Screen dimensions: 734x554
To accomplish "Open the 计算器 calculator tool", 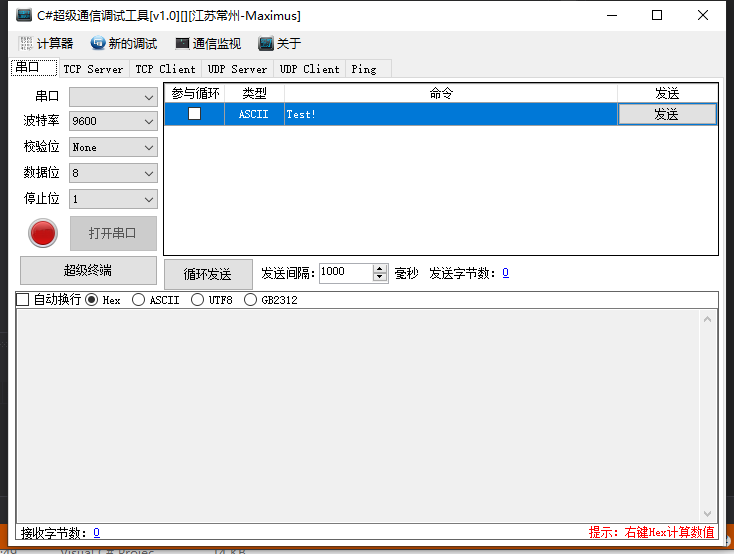I will tap(46, 44).
